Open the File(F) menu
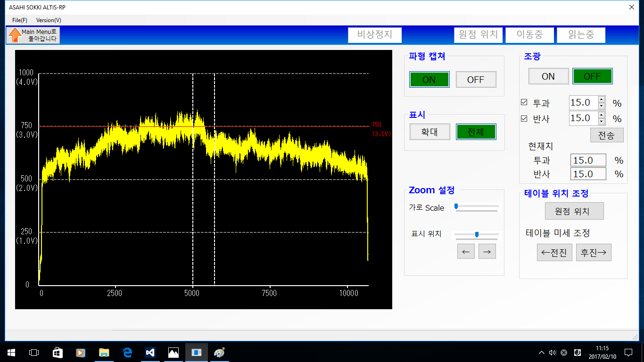Image resolution: width=644 pixels, height=362 pixels. 20,20
